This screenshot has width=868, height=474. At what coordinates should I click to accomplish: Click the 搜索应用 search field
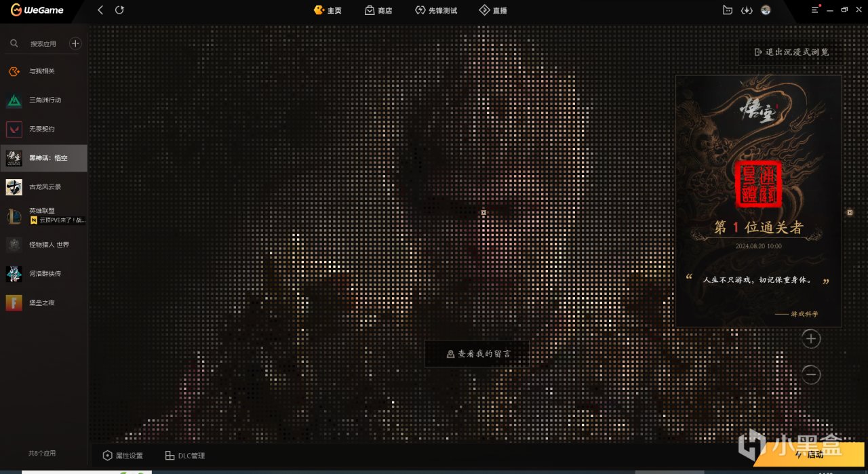tap(43, 43)
